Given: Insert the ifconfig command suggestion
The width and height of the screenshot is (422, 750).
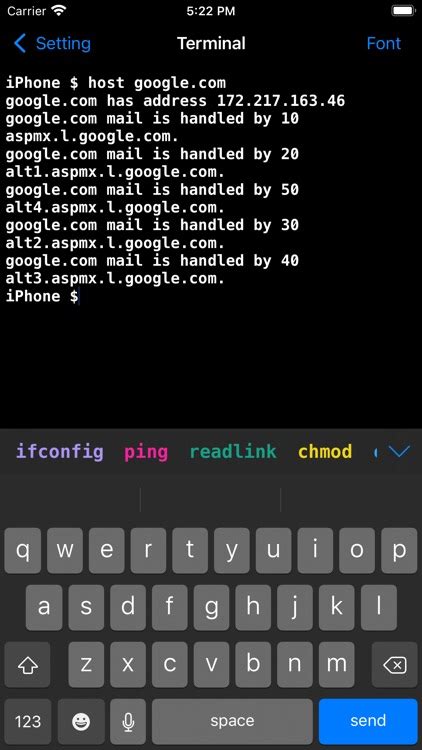Looking at the screenshot, I should pos(60,452).
